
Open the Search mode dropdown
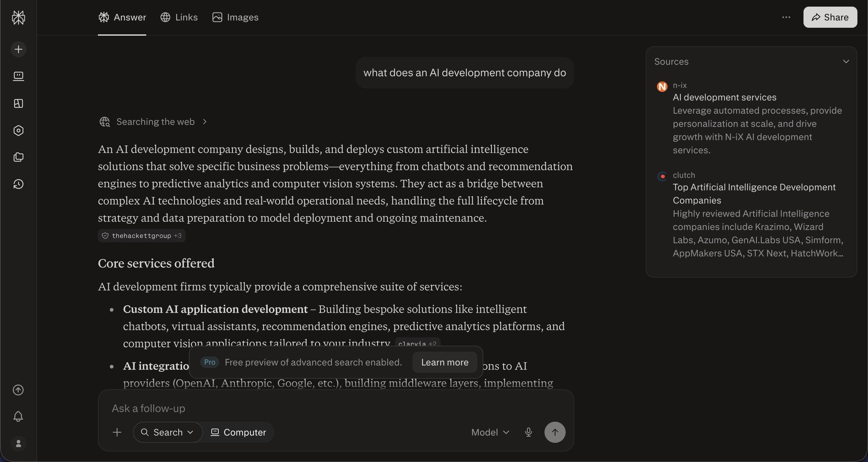pos(167,432)
